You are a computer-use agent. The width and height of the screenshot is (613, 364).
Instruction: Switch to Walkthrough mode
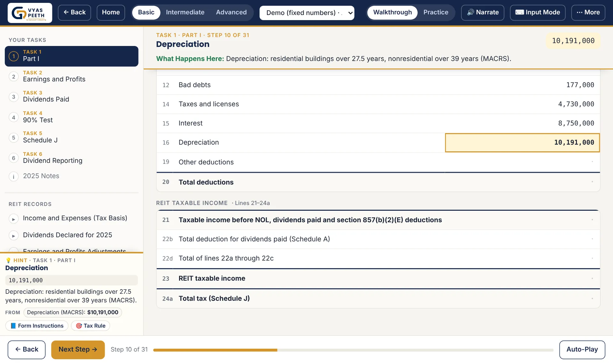[x=392, y=12]
